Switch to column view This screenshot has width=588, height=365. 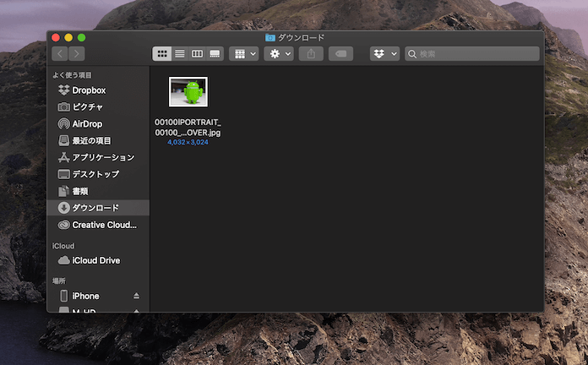tap(197, 53)
